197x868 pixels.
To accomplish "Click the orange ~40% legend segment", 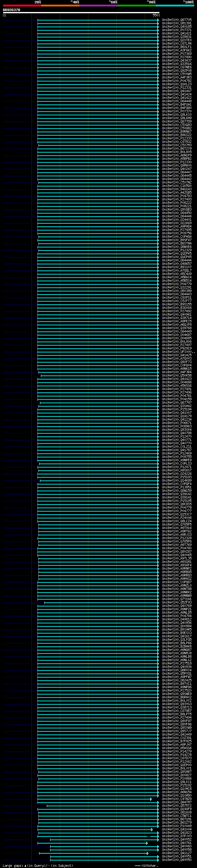I will pyautogui.click(x=60, y=6).
